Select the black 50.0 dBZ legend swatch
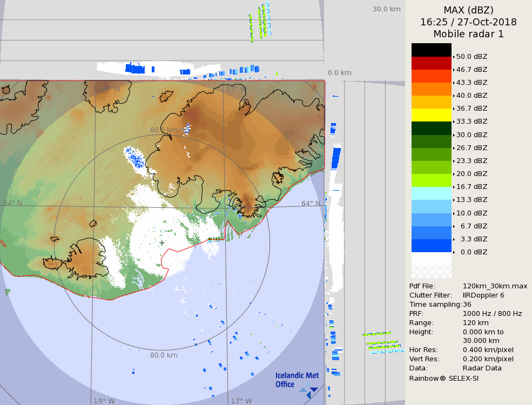 pyautogui.click(x=431, y=50)
